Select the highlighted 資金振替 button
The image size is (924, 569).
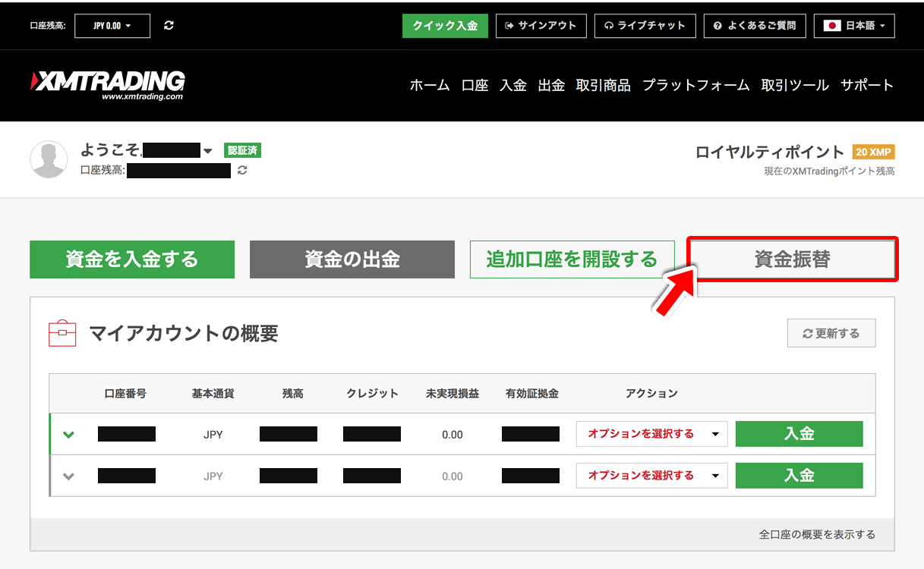791,259
